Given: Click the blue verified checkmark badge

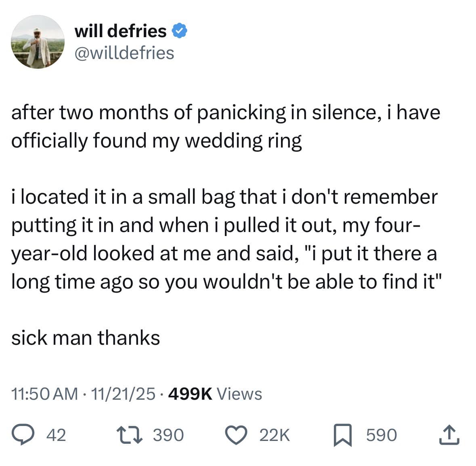Looking at the screenshot, I should tap(179, 31).
